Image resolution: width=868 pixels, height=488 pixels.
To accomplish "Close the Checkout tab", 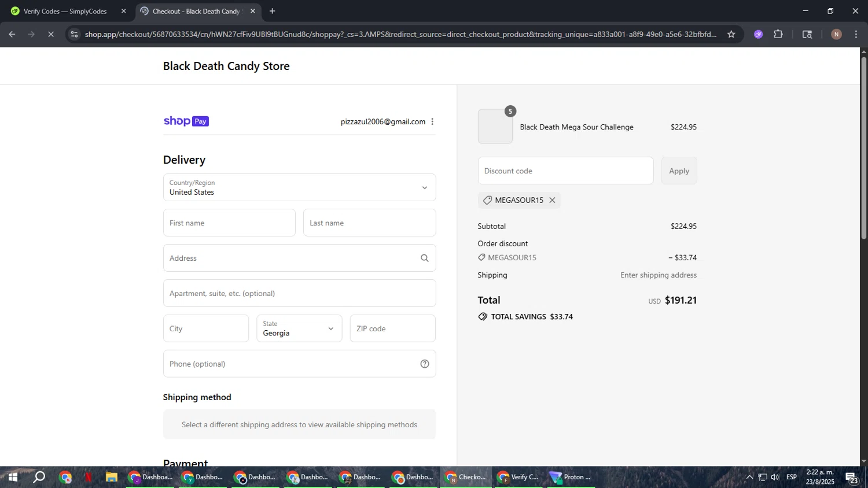I will tap(252, 11).
